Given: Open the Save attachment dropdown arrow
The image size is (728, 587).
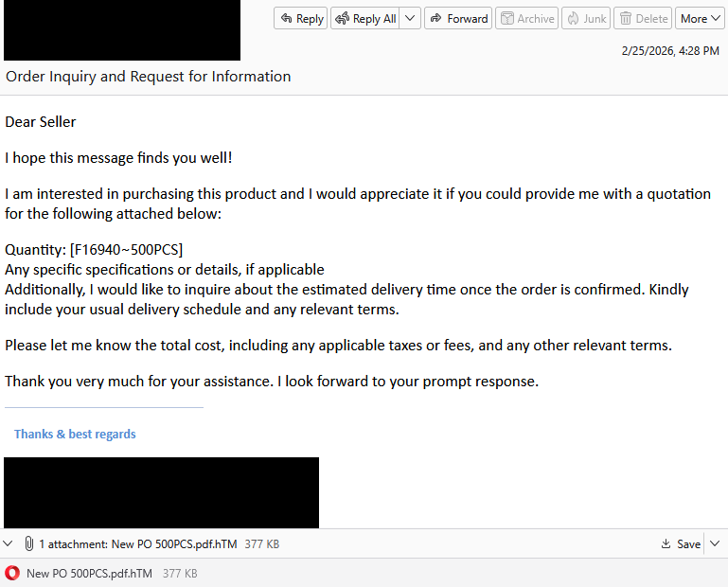Looking at the screenshot, I should click(x=712, y=544).
